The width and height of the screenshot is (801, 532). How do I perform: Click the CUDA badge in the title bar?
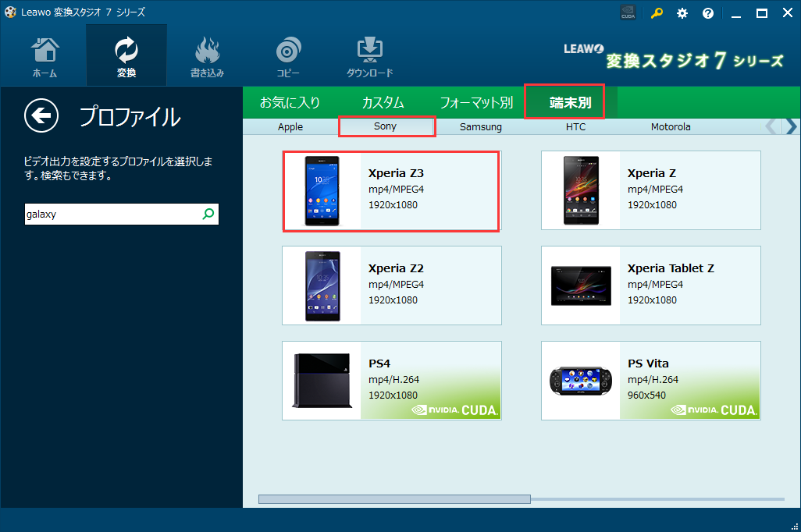(628, 12)
